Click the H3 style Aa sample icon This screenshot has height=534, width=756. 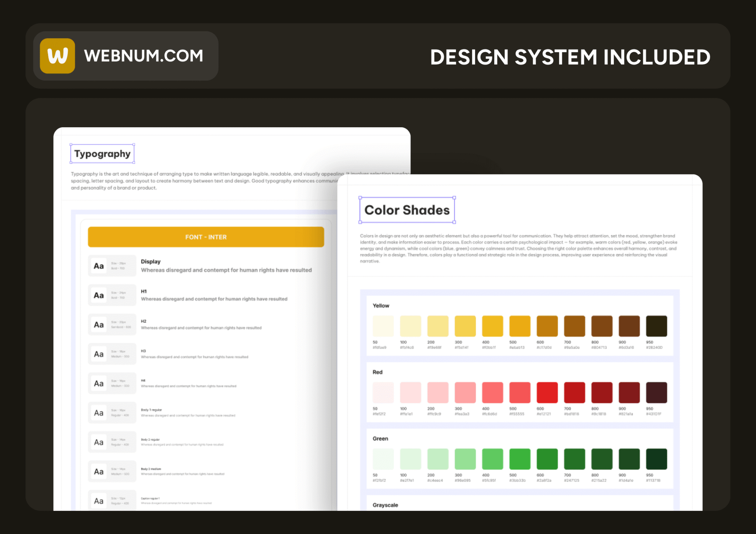click(x=99, y=354)
